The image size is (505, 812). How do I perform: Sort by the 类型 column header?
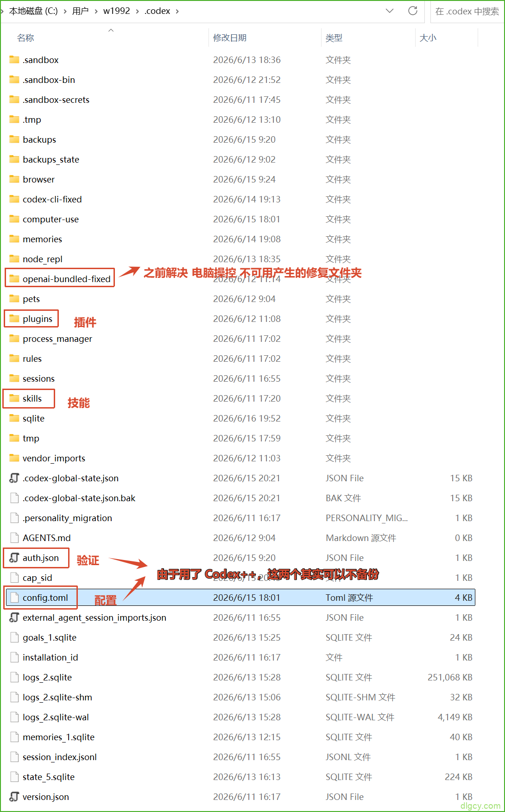click(334, 38)
